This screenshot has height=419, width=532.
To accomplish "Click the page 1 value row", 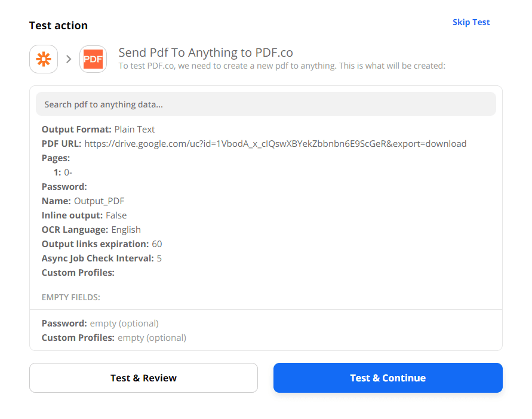I will [63, 172].
